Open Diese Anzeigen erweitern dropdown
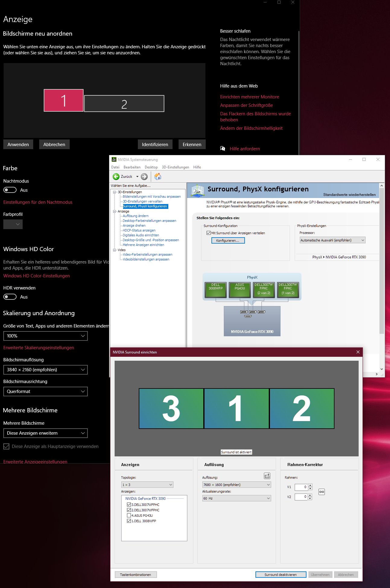The height and width of the screenshot is (588, 390). pos(46,433)
